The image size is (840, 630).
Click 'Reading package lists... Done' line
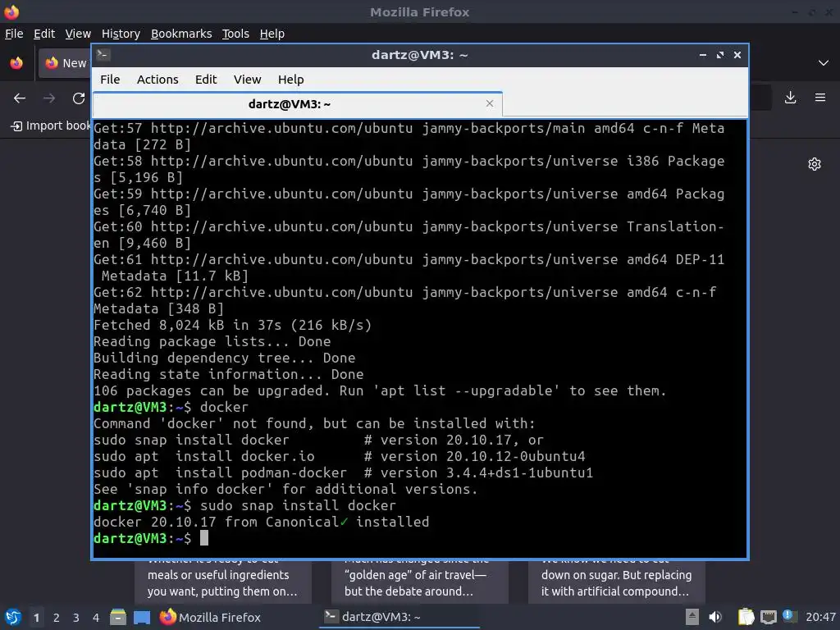tap(212, 342)
